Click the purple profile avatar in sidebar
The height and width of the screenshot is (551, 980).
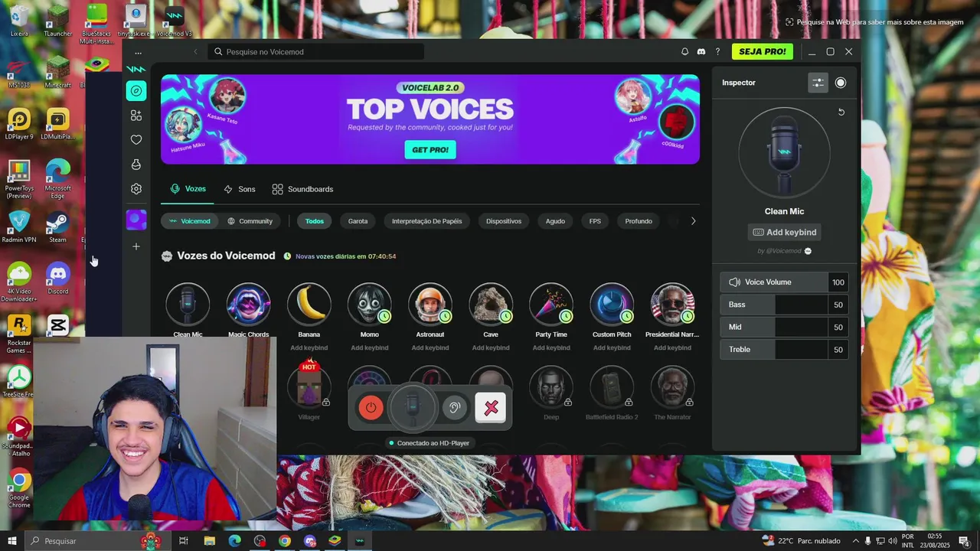[136, 220]
